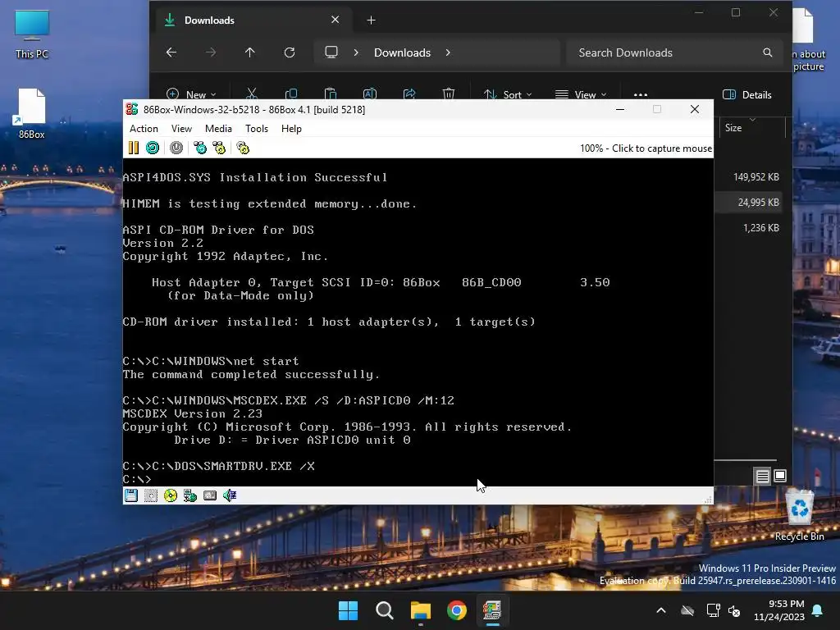
Task: Send Ctrl+Alt+Del via teal toolbar icon
Action: (200, 148)
